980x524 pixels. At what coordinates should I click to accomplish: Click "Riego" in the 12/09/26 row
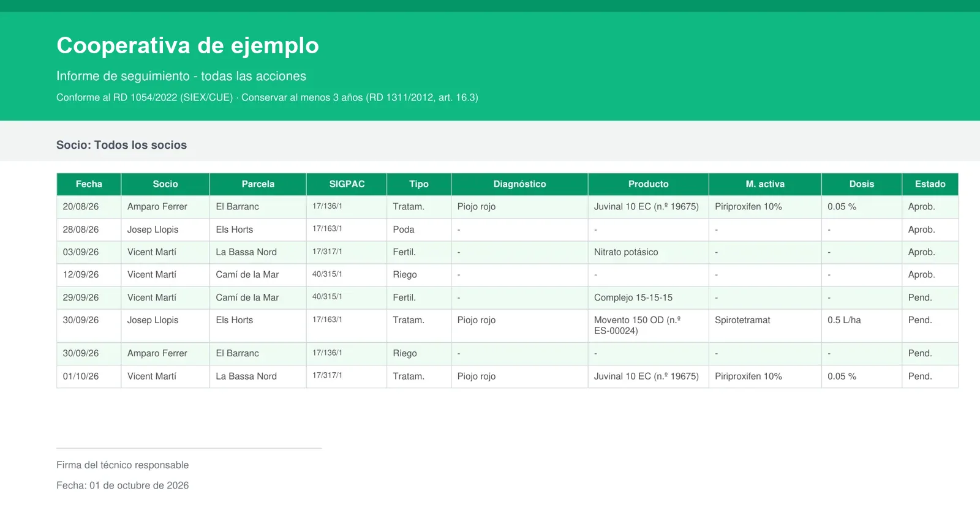click(405, 275)
